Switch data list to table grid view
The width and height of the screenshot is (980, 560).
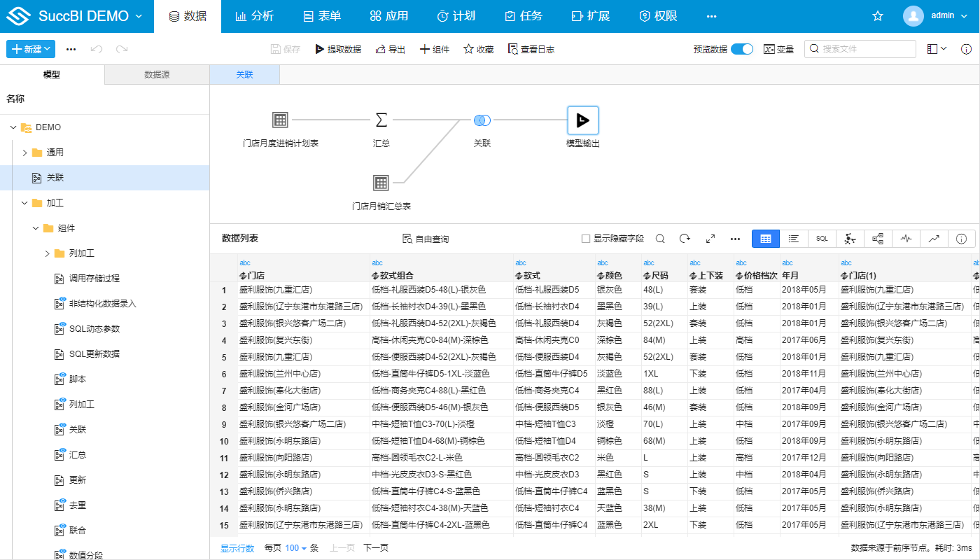766,239
